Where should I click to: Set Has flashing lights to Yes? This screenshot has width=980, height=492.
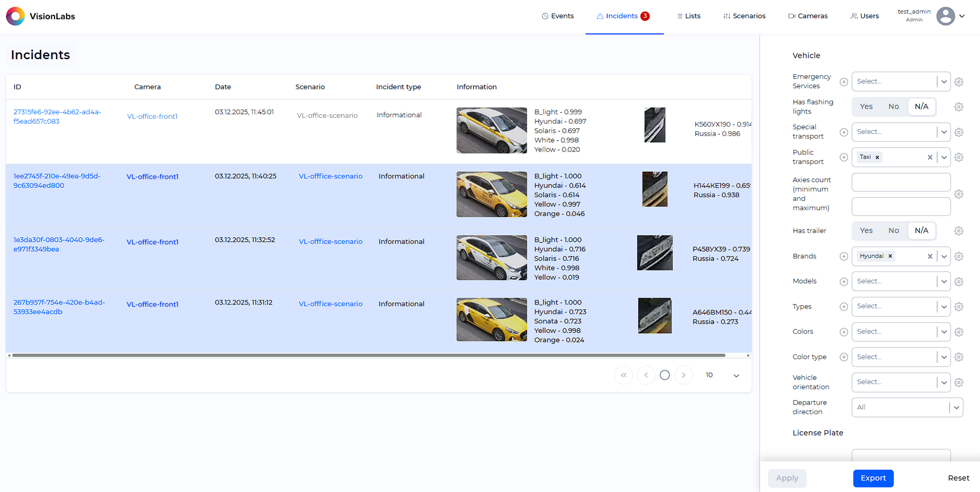(x=866, y=106)
